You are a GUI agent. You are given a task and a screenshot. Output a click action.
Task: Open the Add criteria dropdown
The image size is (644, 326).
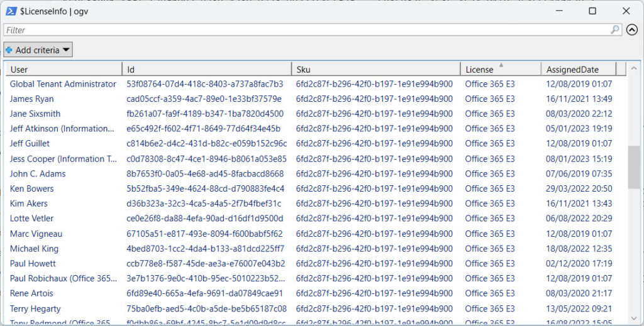(x=38, y=50)
